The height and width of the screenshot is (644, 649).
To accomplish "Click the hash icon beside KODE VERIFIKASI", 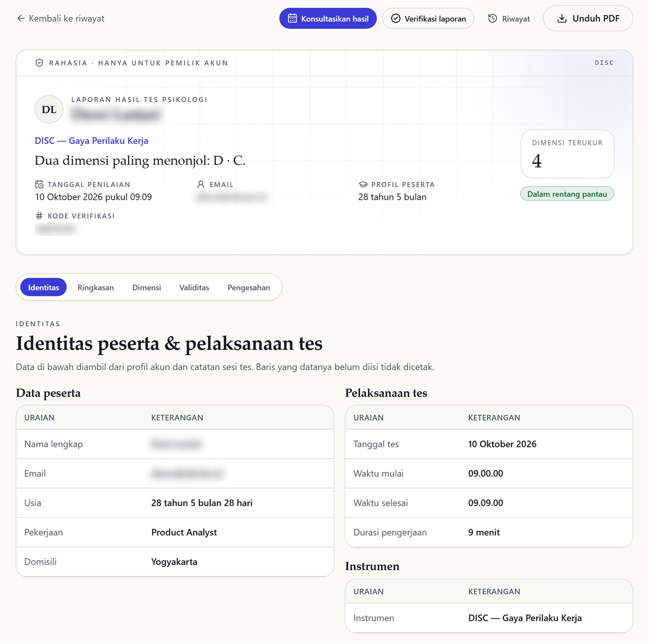I will coord(39,216).
